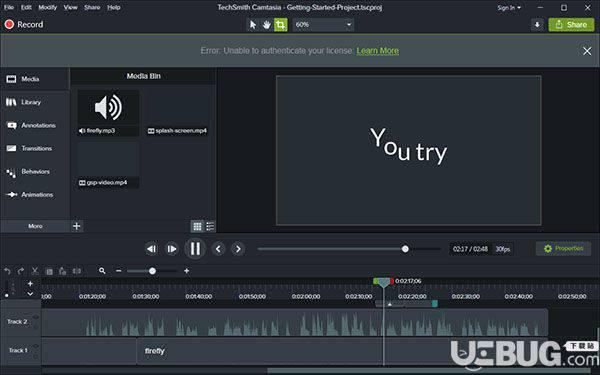Step forward one frame

(x=171, y=249)
